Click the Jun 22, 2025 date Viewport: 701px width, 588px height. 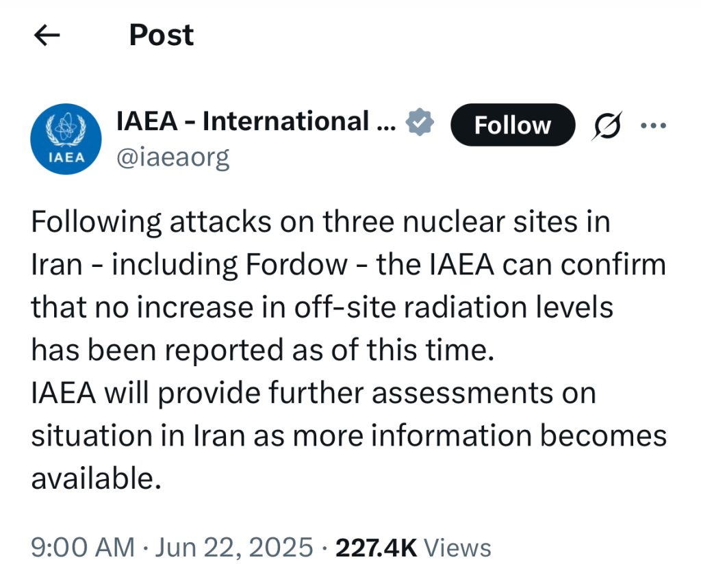point(234,548)
